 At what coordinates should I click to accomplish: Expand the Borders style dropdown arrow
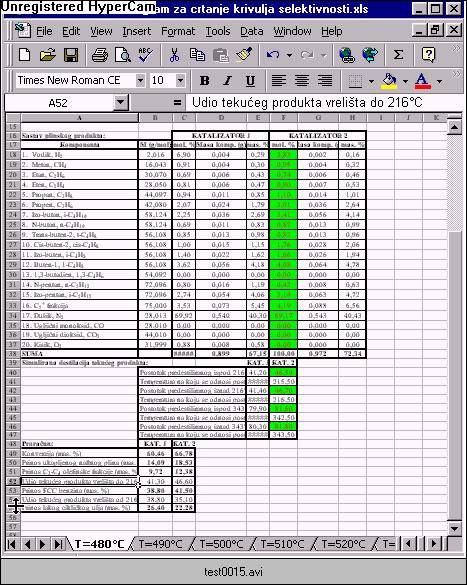point(371,81)
